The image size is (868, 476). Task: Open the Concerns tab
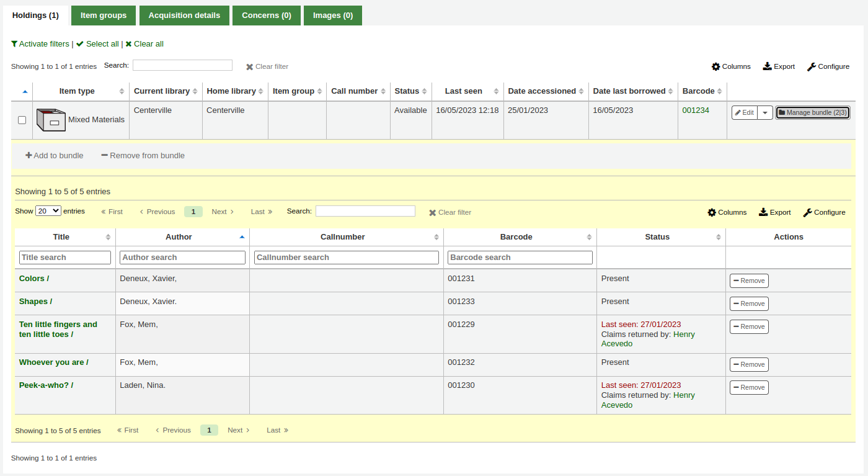266,15
